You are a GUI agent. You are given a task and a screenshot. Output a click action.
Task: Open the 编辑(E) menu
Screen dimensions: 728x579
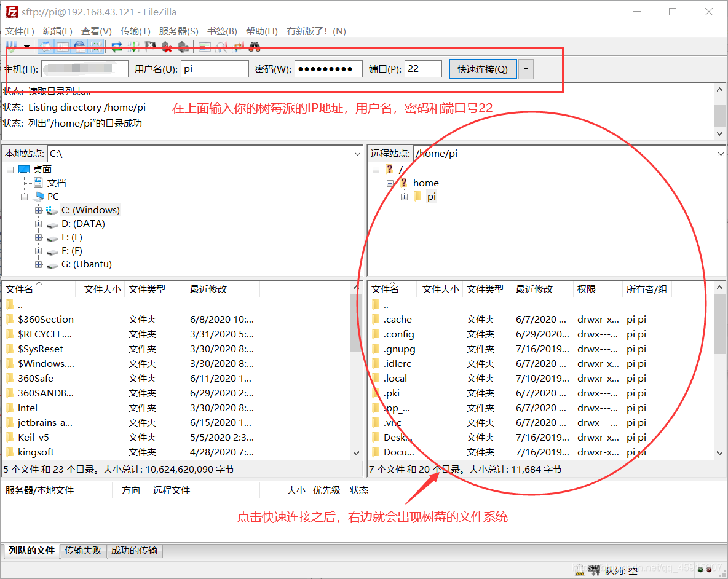coord(58,31)
